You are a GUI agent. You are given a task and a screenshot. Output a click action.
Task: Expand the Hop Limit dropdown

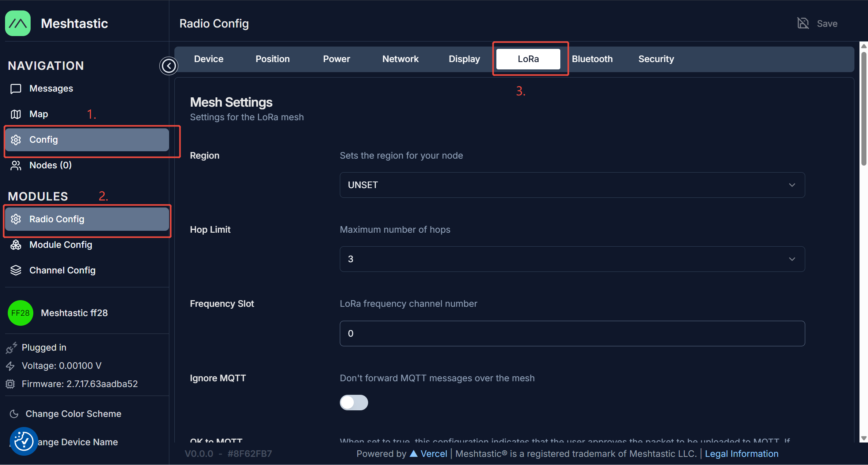point(572,259)
